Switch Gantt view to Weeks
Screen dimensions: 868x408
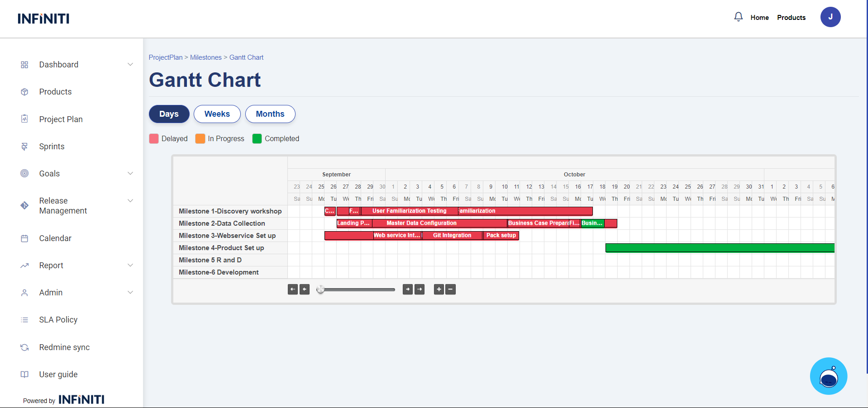click(217, 114)
